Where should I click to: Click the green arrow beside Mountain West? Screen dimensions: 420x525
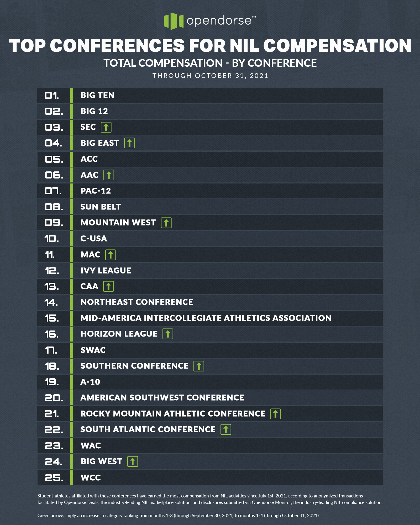[x=166, y=223]
